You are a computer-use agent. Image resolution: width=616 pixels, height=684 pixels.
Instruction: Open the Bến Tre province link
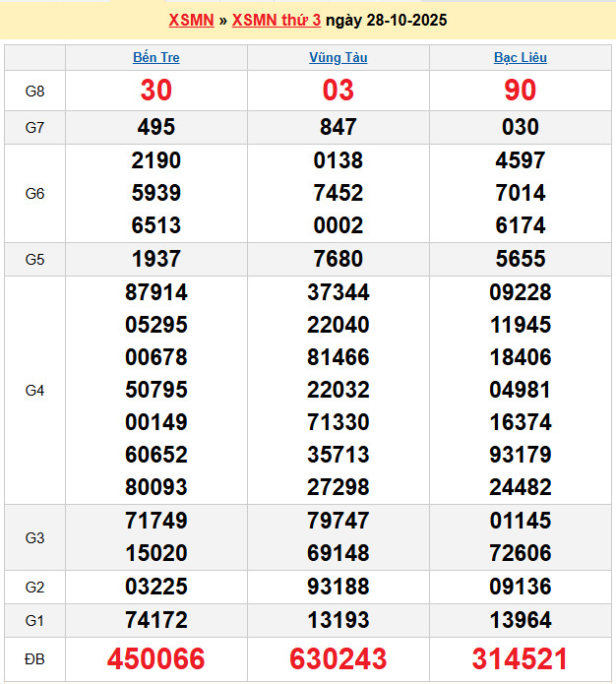point(155,57)
